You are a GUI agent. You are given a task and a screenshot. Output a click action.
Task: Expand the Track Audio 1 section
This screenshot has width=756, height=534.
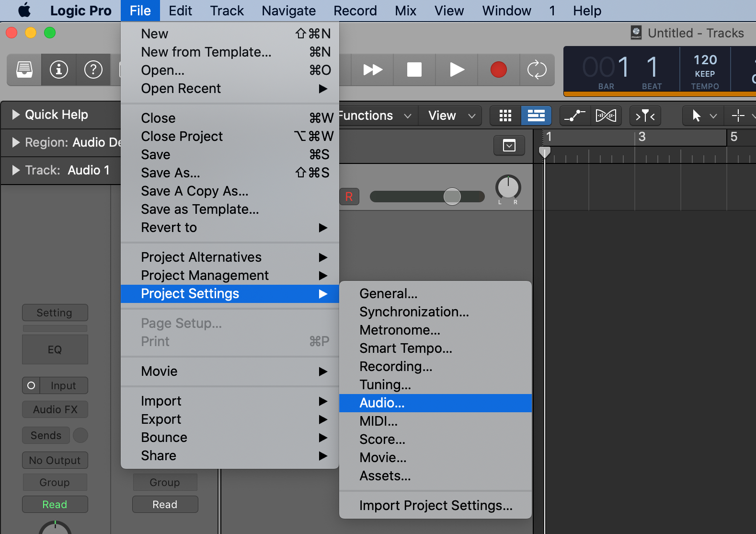16,170
